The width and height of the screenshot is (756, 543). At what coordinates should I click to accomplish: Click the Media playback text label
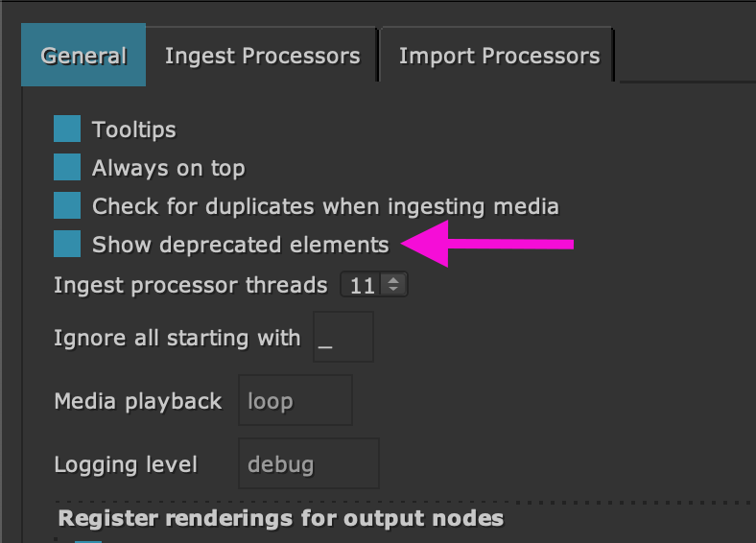coord(138,401)
